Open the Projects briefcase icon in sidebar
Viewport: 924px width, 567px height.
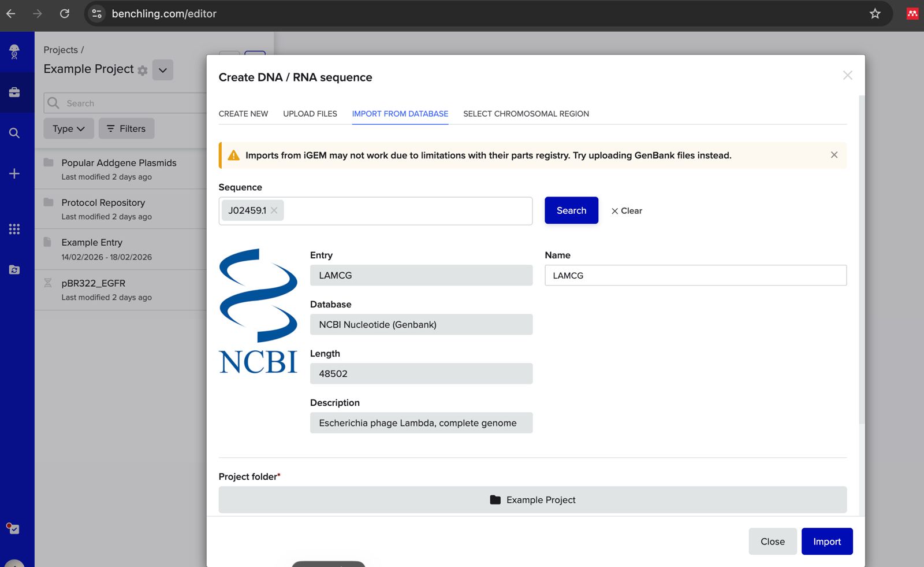pyautogui.click(x=14, y=92)
